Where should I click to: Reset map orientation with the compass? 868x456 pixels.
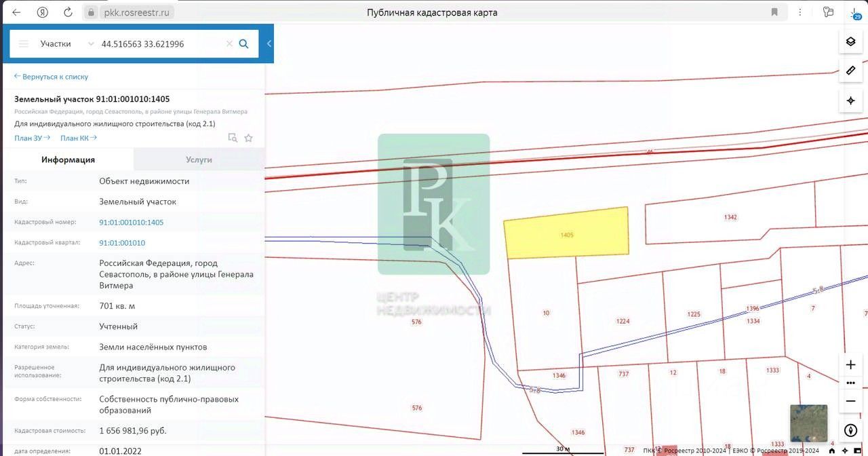tap(850, 430)
